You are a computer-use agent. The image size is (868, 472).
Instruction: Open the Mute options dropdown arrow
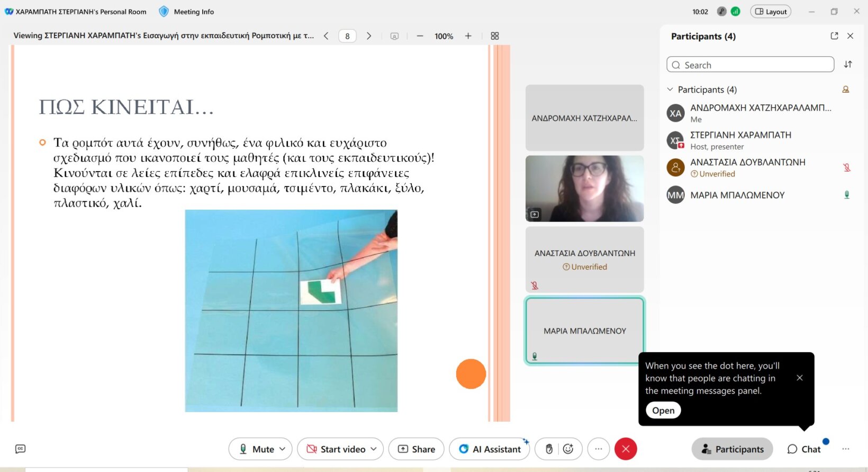(283, 449)
